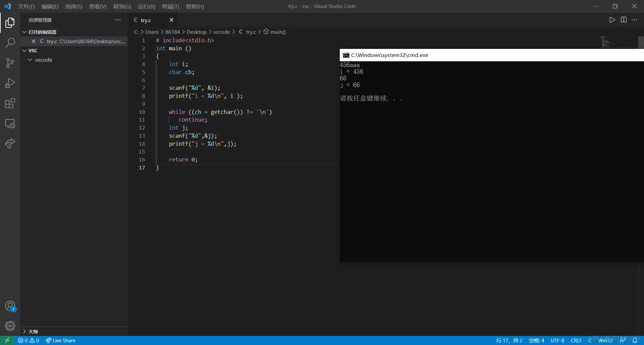Split the editor to the right
Viewport: 644px width, 345px height.
point(624,20)
